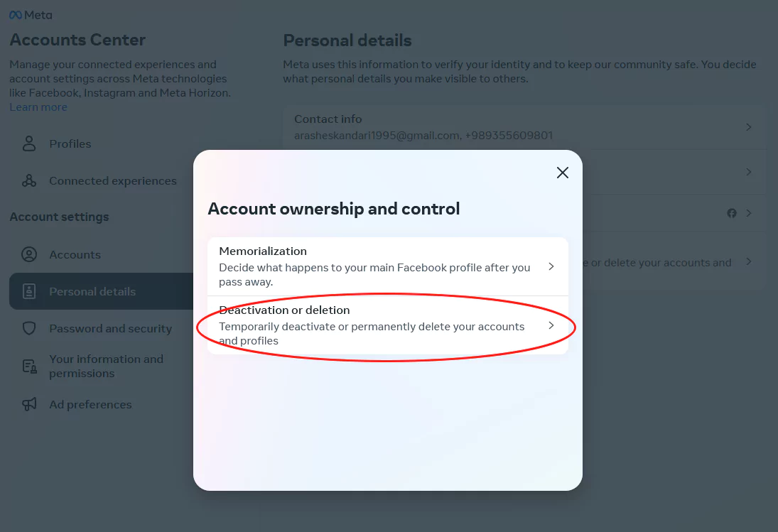Click the Ad preferences megaphone icon
The height and width of the screenshot is (532, 778).
[x=29, y=404]
